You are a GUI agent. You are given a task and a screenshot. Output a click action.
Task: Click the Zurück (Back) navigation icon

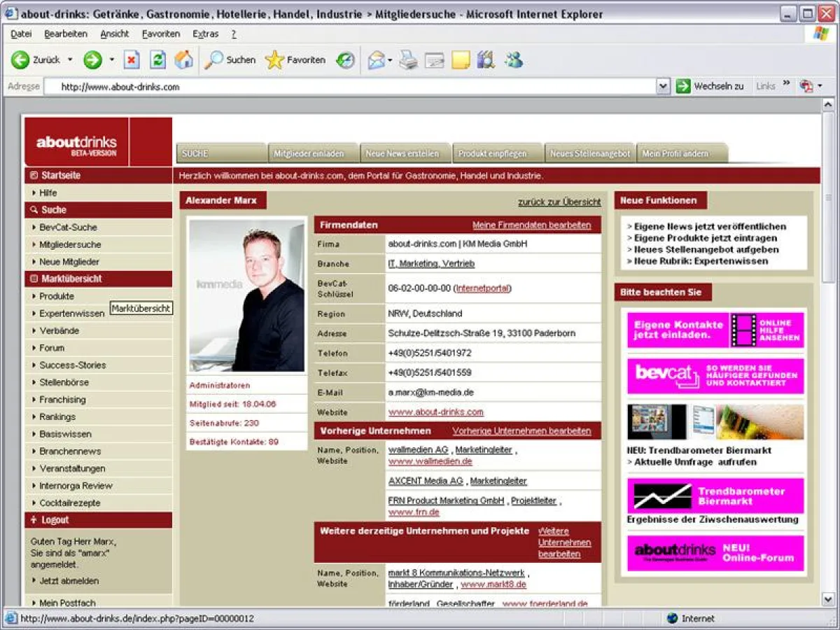click(x=21, y=60)
